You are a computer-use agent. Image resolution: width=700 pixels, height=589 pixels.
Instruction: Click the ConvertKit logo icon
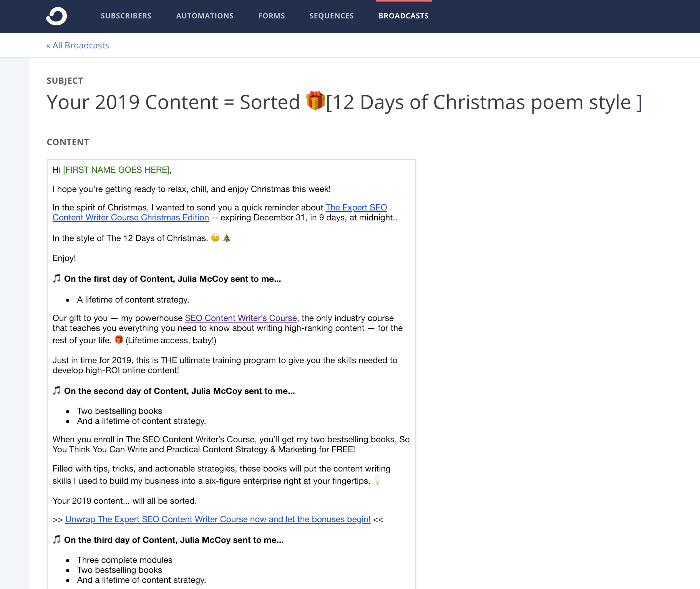tap(56, 16)
